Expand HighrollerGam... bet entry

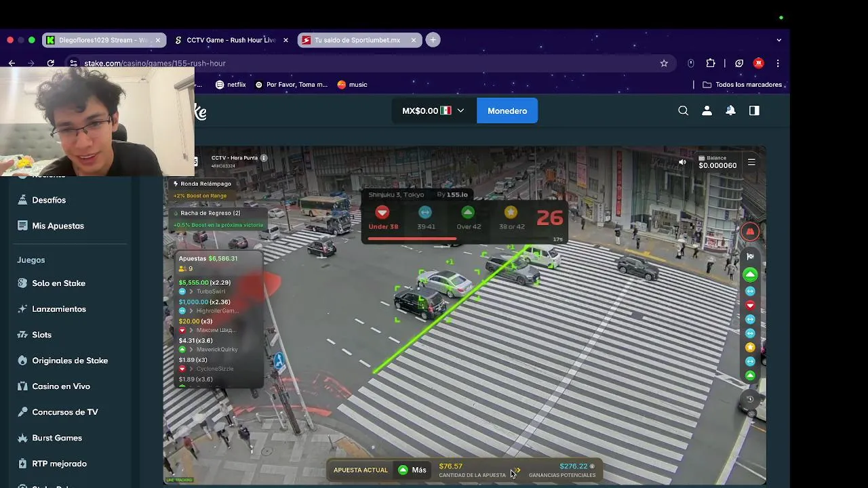coord(210,311)
